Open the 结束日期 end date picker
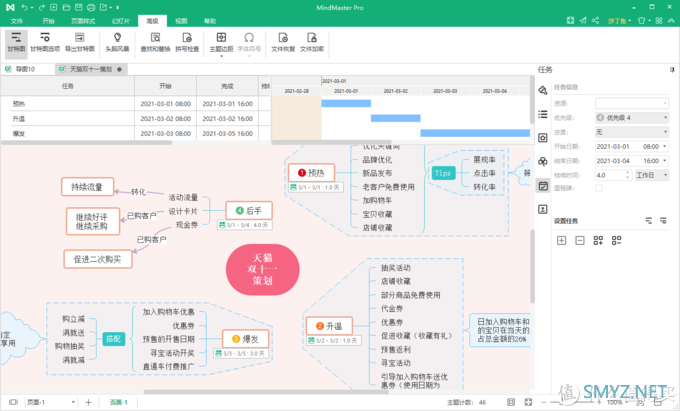The height and width of the screenshot is (411, 680). click(x=632, y=161)
